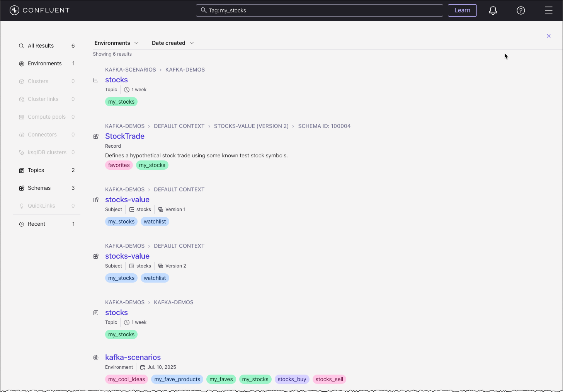Open the hamburger main menu
563x392 pixels.
(x=548, y=10)
